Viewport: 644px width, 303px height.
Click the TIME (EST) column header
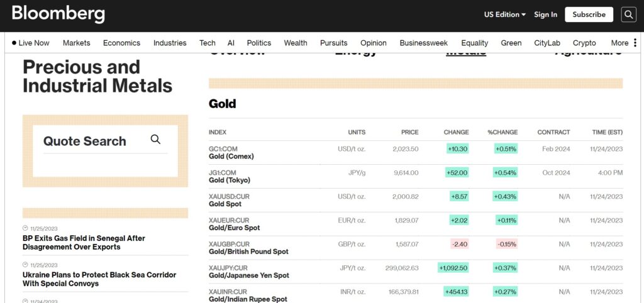click(608, 132)
